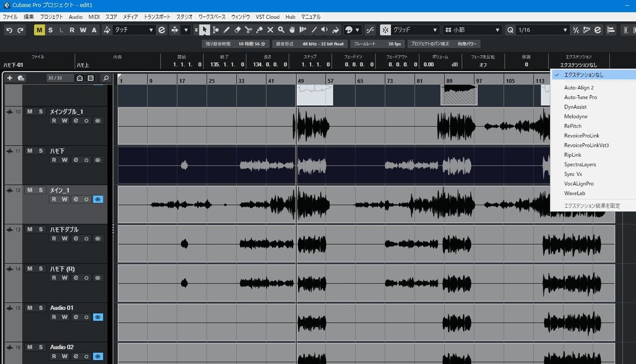636x364 pixels.
Task: Click the Add Track plus icon
Action: [x=9, y=78]
